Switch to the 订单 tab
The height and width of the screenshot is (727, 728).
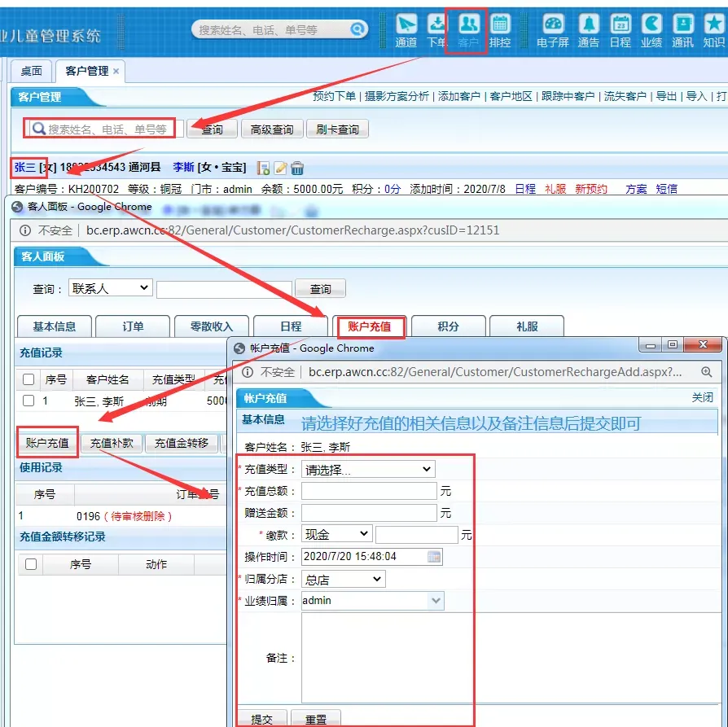tap(133, 326)
